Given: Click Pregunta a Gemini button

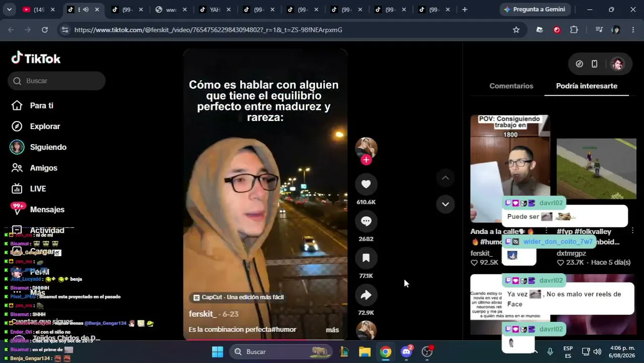Looking at the screenshot, I should coord(534,9).
